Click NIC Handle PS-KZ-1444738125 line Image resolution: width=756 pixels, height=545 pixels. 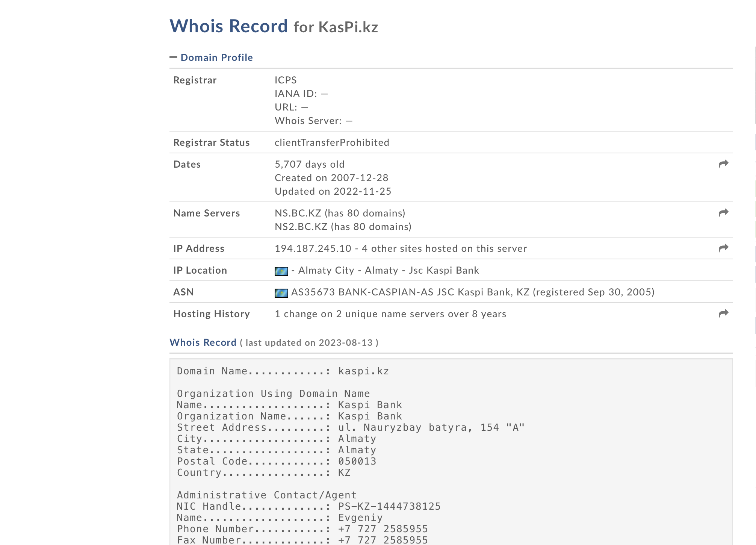coord(309,507)
